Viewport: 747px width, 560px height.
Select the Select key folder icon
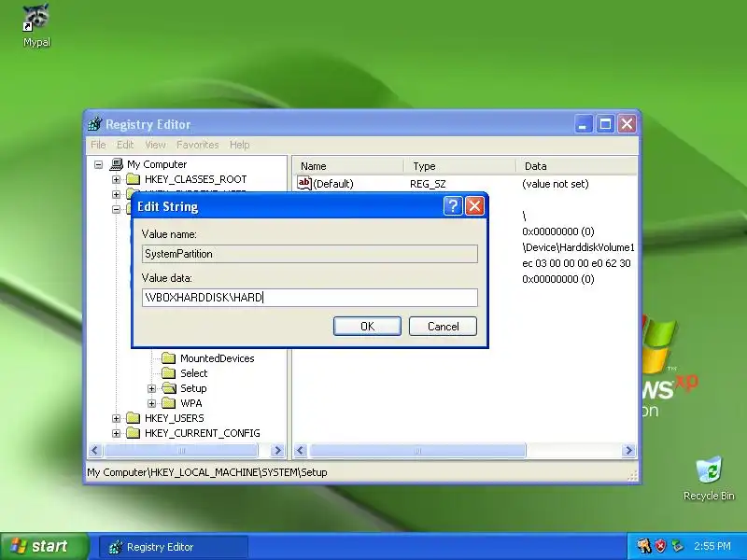tap(168, 372)
